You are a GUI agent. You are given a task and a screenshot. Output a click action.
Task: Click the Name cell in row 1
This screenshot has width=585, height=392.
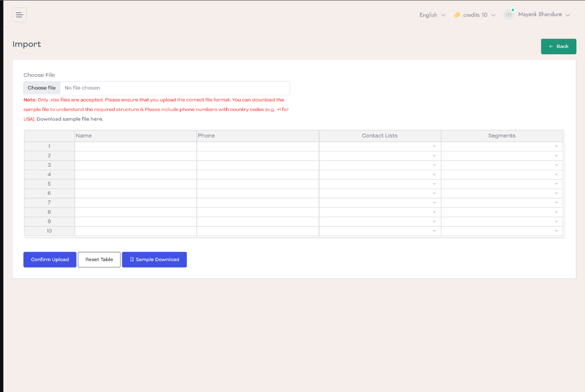(x=136, y=146)
